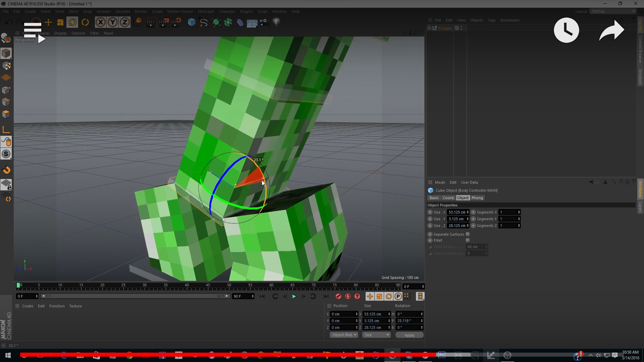This screenshot has height=362, width=644.
Task: Add a Cube primitive object
Action: [x=192, y=22]
